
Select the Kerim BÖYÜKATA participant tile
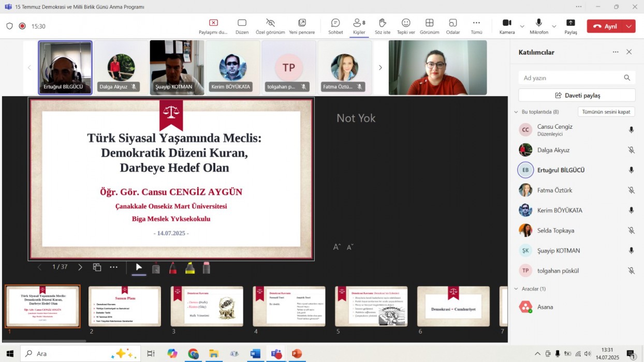(233, 68)
